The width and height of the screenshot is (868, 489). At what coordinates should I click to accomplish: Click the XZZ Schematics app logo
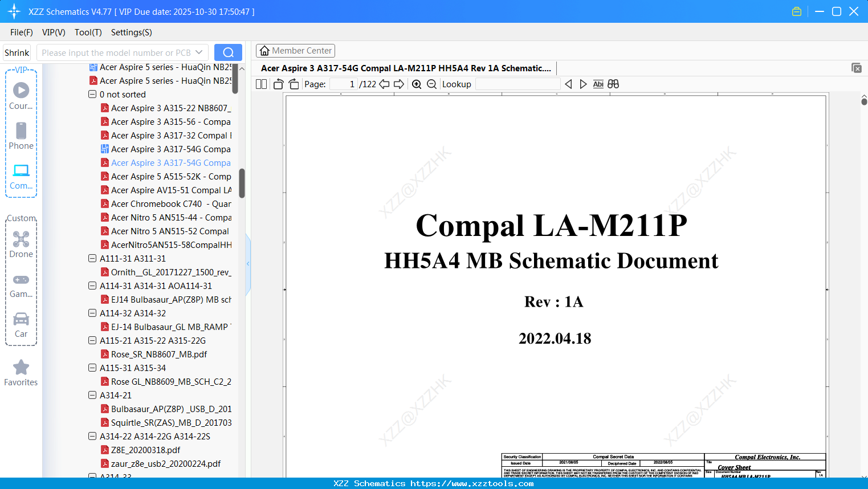pyautogui.click(x=14, y=11)
